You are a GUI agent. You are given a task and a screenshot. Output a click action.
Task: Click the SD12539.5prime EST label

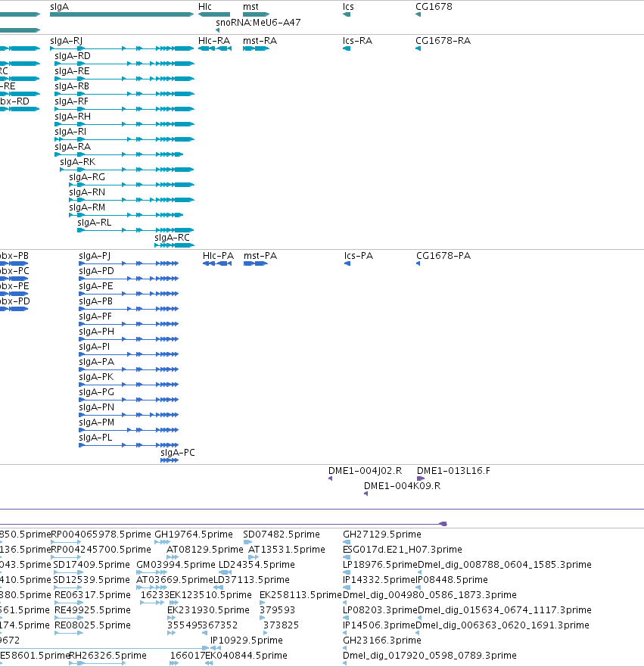click(x=92, y=580)
